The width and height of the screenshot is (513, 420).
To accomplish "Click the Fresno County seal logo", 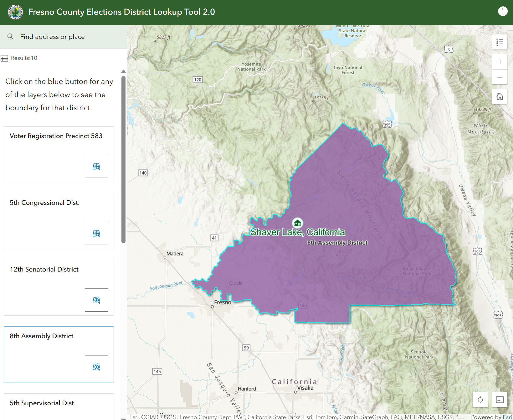I will pyautogui.click(x=15, y=12).
